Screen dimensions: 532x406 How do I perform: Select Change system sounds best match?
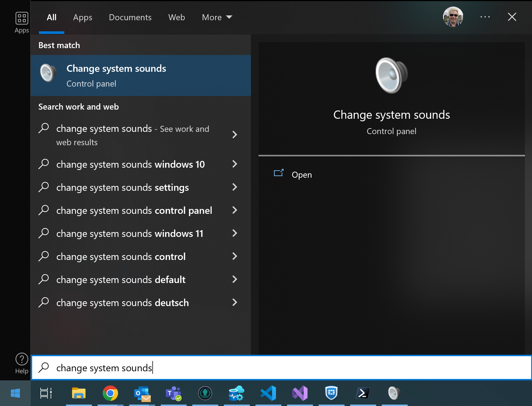point(141,75)
